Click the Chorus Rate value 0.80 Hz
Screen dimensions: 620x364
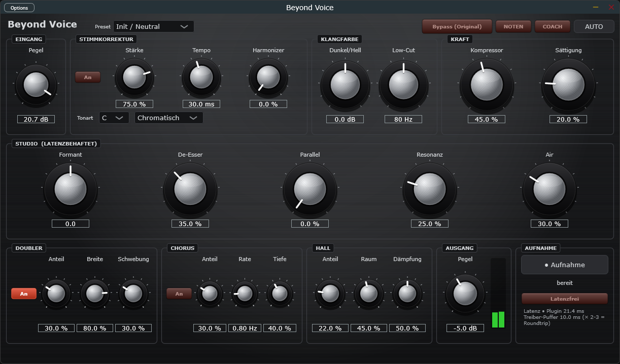tap(245, 328)
